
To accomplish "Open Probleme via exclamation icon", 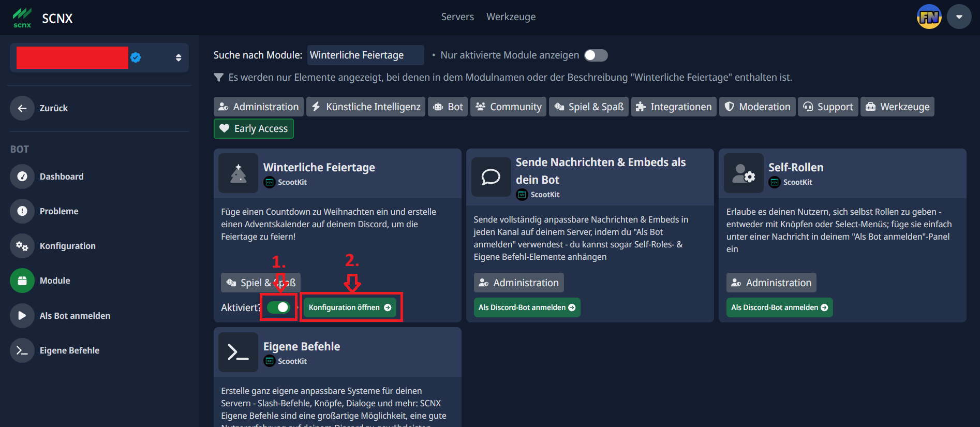I will [x=22, y=211].
